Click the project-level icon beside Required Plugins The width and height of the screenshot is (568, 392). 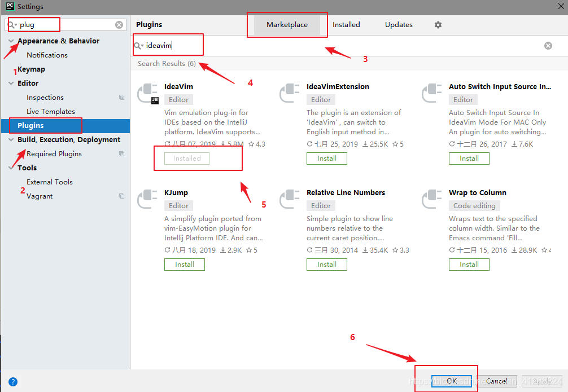pos(122,154)
